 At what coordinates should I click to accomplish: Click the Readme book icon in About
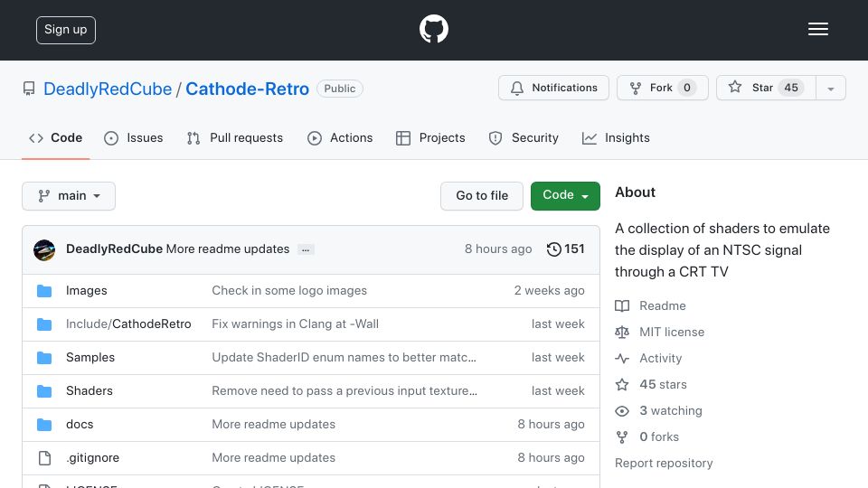(x=622, y=306)
